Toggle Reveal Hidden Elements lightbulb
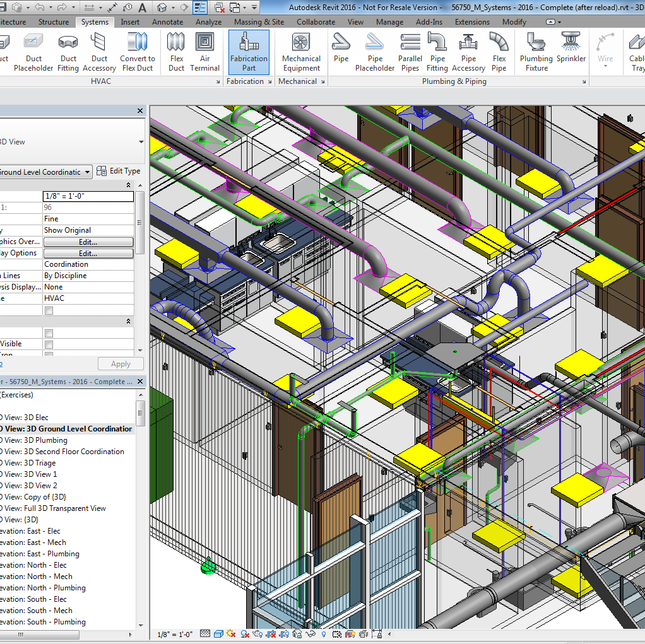 pyautogui.click(x=323, y=633)
